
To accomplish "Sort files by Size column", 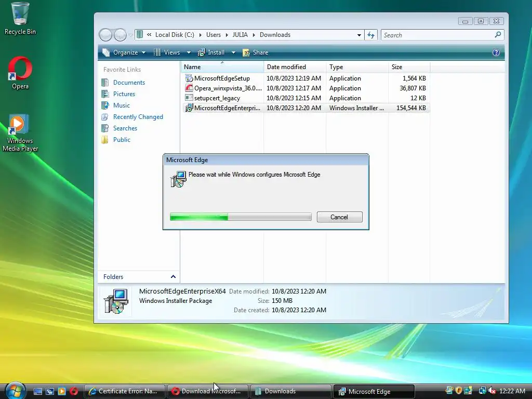I will (x=409, y=67).
